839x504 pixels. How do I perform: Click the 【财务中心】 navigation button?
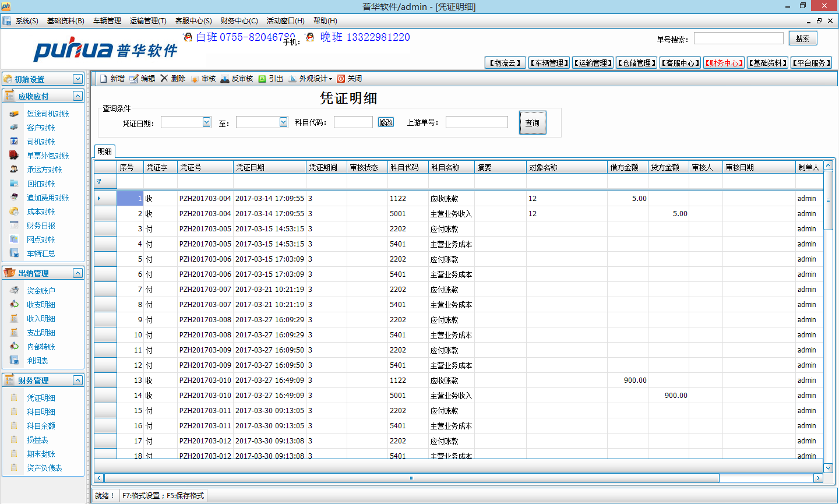click(x=724, y=63)
